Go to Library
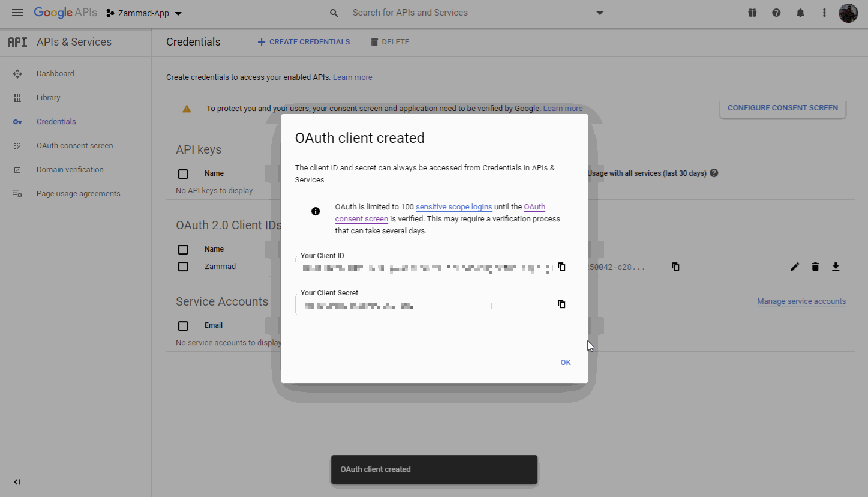Screen dimensions: 868x497 [48, 98]
